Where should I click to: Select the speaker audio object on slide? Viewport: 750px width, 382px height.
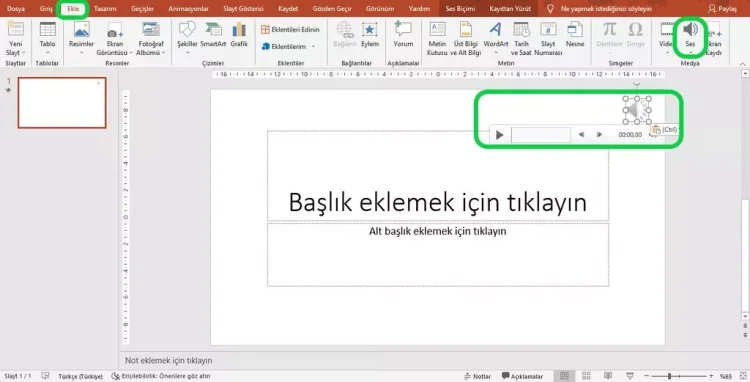[x=637, y=109]
